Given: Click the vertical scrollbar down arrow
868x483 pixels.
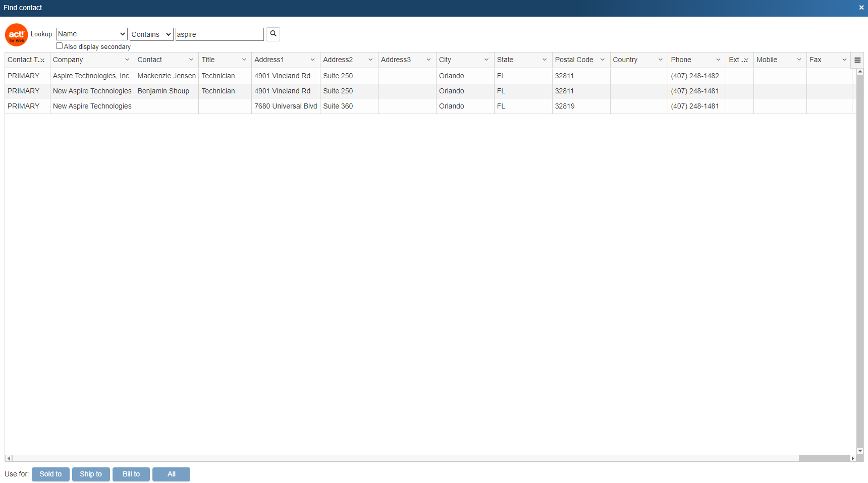Looking at the screenshot, I should (x=860, y=451).
